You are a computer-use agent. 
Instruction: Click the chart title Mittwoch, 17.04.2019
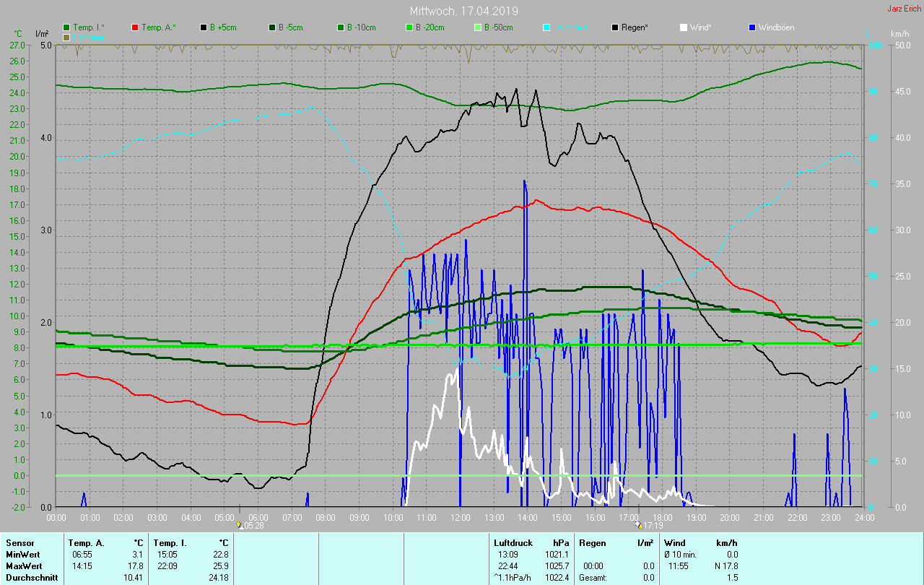tap(463, 11)
